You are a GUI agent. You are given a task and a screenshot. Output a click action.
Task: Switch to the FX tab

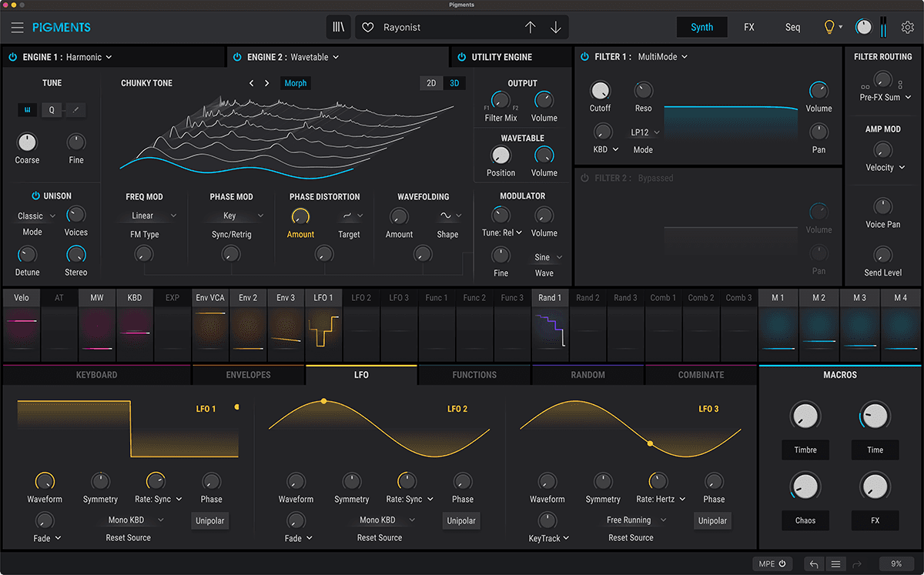pyautogui.click(x=748, y=28)
